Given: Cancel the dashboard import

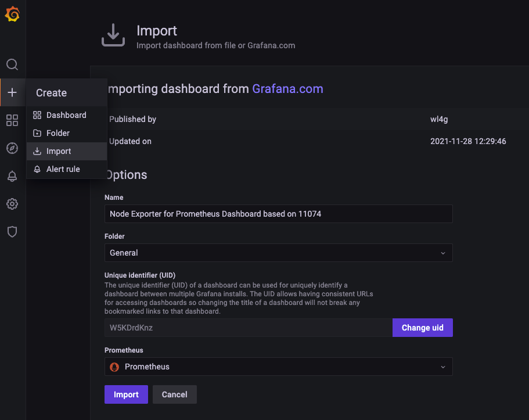Looking at the screenshot, I should [174, 394].
